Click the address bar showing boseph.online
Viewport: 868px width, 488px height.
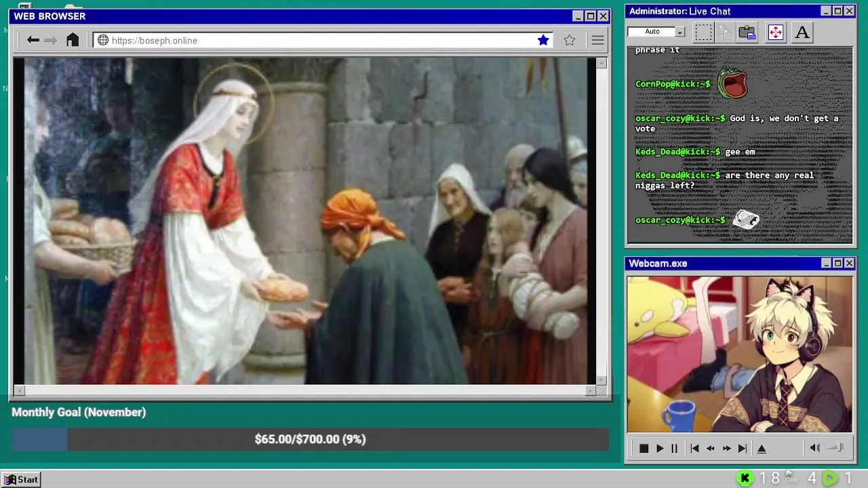(x=323, y=41)
